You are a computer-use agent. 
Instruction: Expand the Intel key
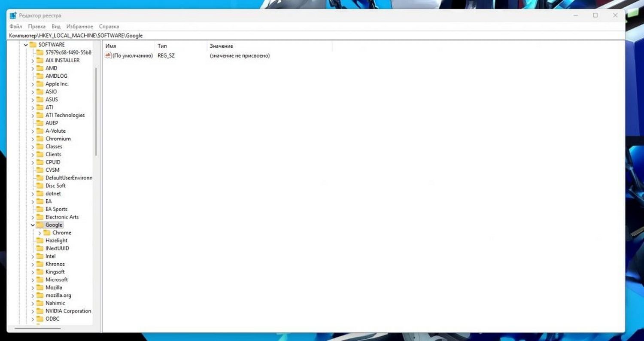tap(33, 256)
